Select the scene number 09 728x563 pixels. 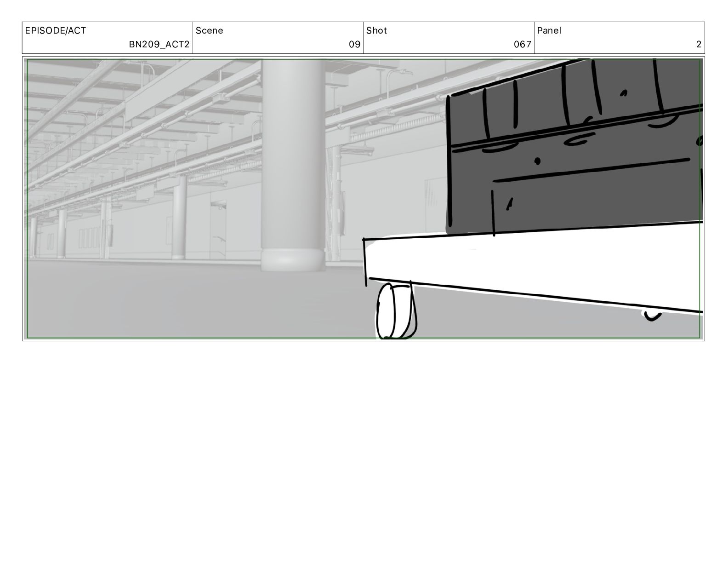tap(354, 45)
